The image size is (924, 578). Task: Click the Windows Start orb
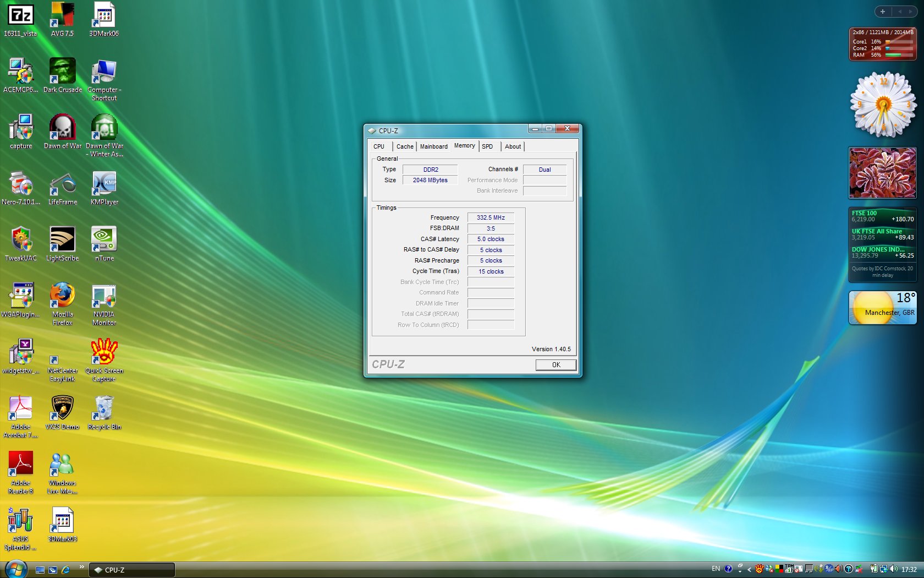click(15, 569)
